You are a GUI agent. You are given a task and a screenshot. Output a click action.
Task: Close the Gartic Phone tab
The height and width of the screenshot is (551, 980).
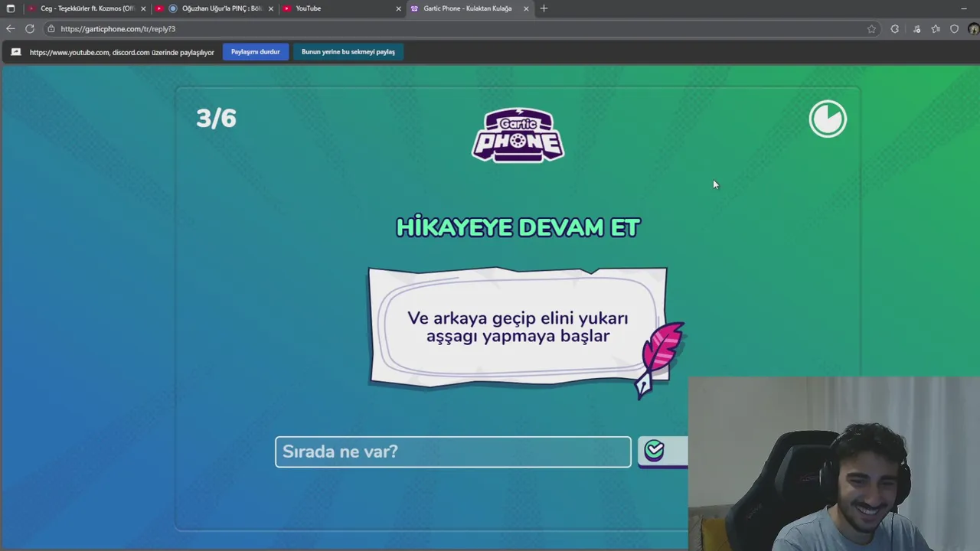tap(526, 8)
